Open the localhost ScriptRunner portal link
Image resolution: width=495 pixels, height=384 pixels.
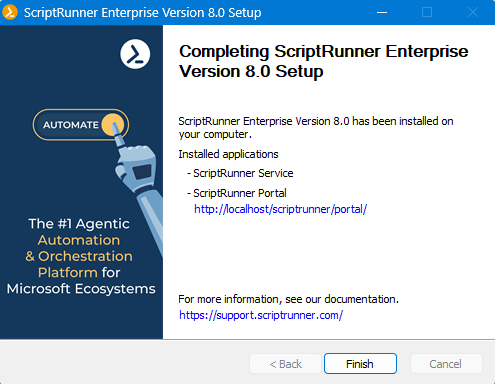pyautogui.click(x=280, y=209)
